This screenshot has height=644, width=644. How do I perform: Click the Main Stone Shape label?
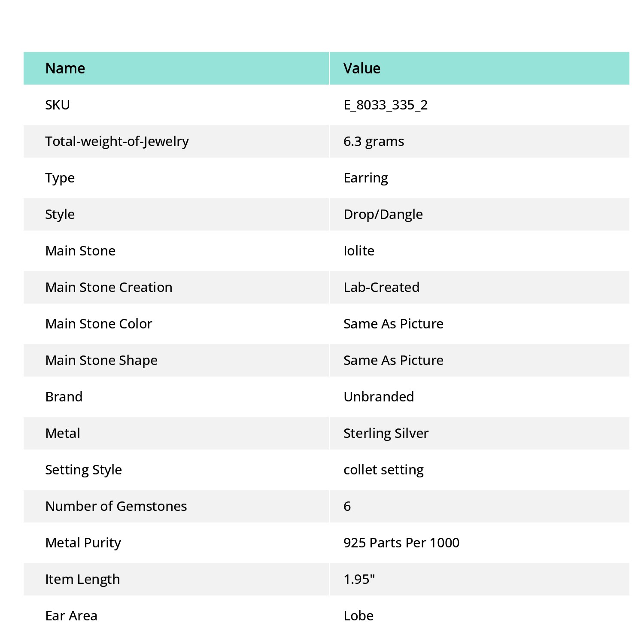click(x=101, y=360)
